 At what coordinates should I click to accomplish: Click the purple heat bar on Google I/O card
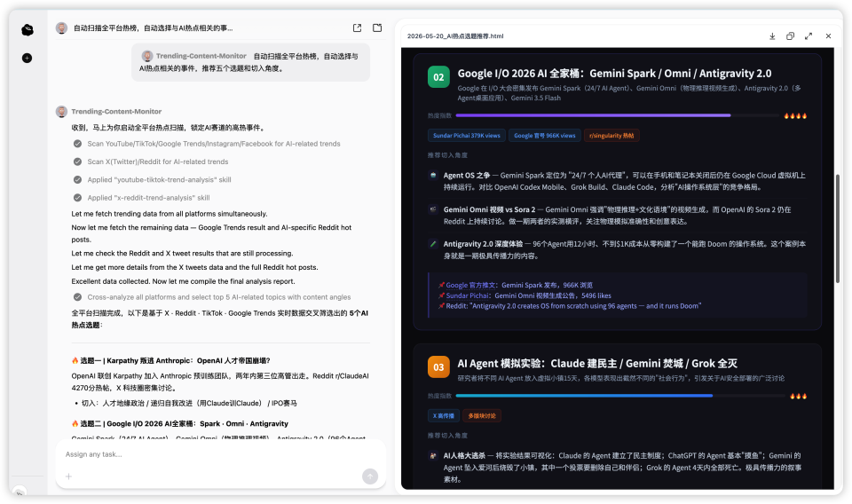594,115
